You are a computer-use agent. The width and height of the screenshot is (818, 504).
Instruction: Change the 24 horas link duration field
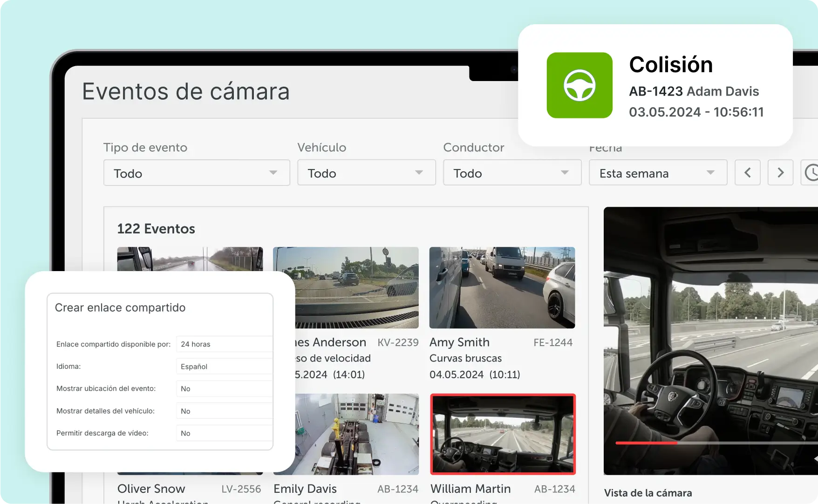[225, 344]
